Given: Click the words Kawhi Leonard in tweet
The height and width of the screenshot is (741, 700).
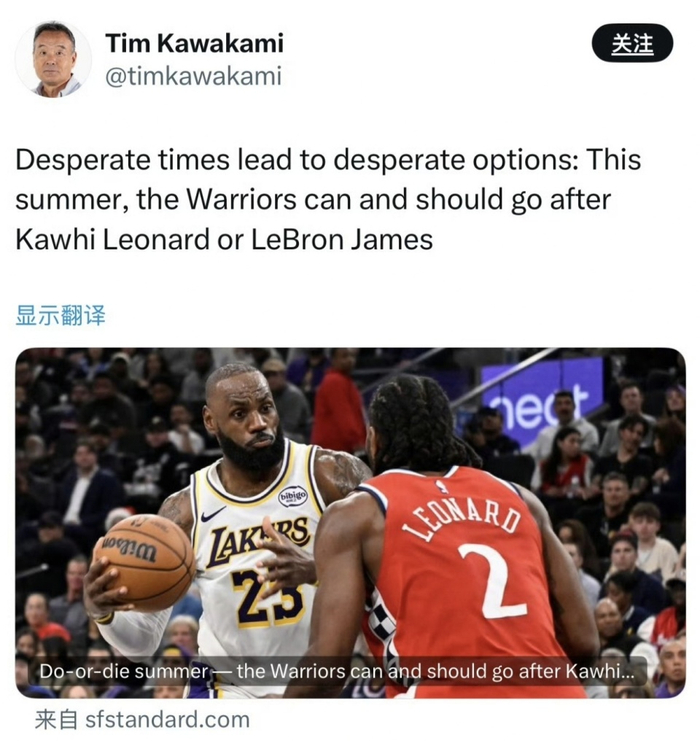Looking at the screenshot, I should [x=112, y=239].
